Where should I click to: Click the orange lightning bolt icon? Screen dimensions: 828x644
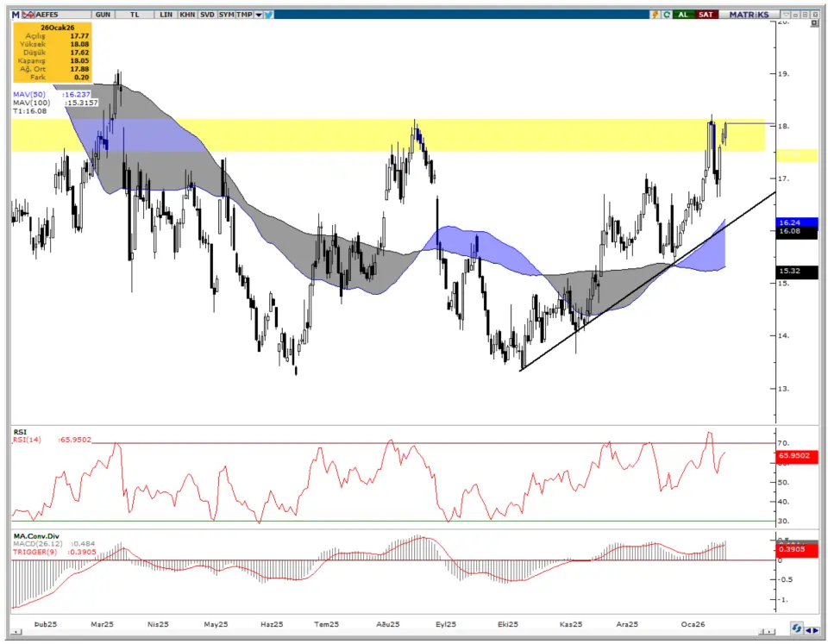pos(655,15)
